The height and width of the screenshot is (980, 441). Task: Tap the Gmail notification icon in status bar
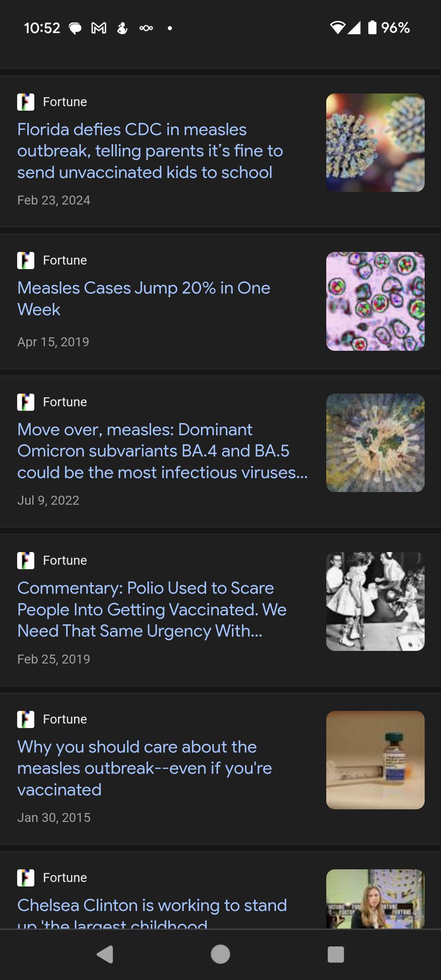[99, 28]
